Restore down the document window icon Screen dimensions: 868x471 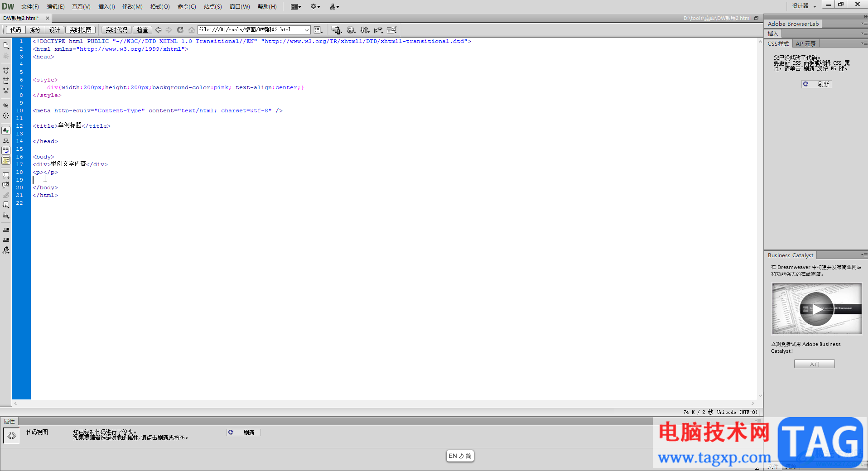(756, 18)
